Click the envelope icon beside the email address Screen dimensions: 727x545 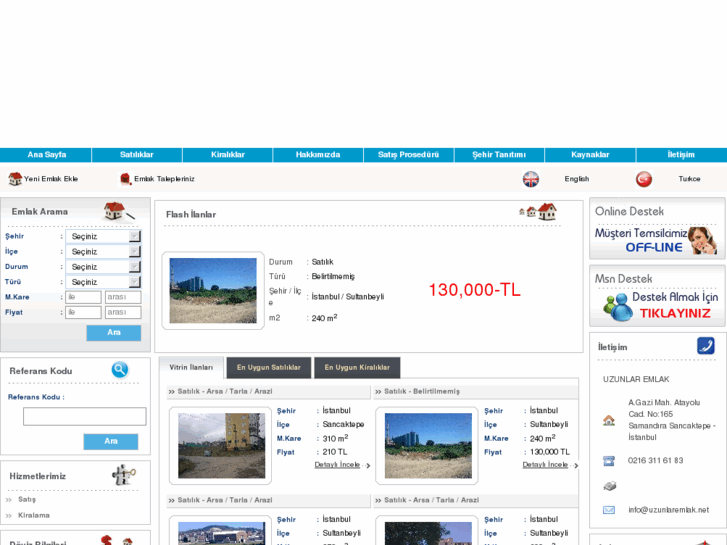pos(609,510)
